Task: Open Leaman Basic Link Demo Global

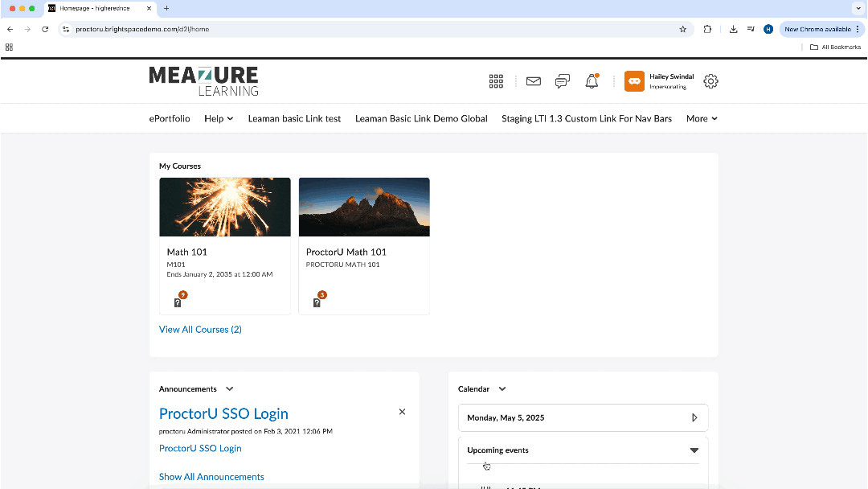Action: tap(421, 118)
